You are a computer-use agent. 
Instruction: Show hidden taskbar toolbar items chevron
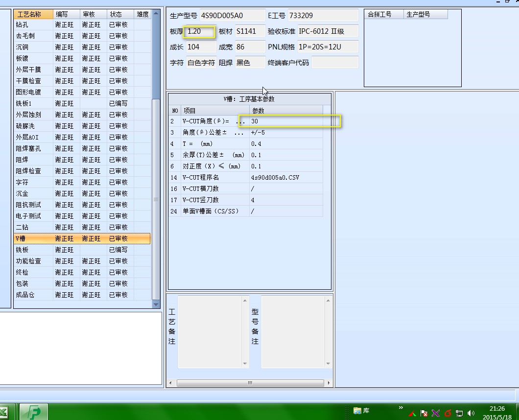click(401, 407)
